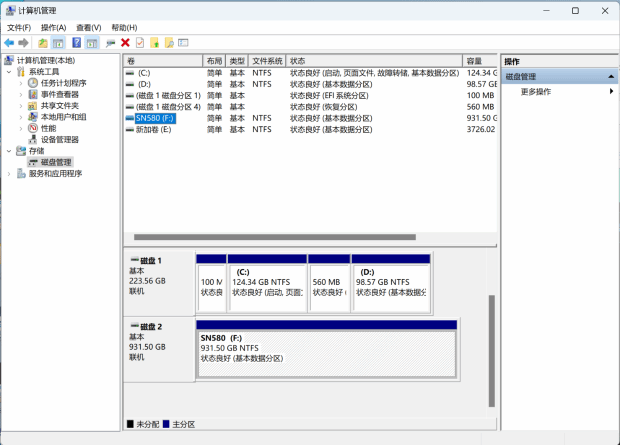This screenshot has height=445, width=620.
Task: Open the 帮助(H) menu
Action: coord(124,28)
